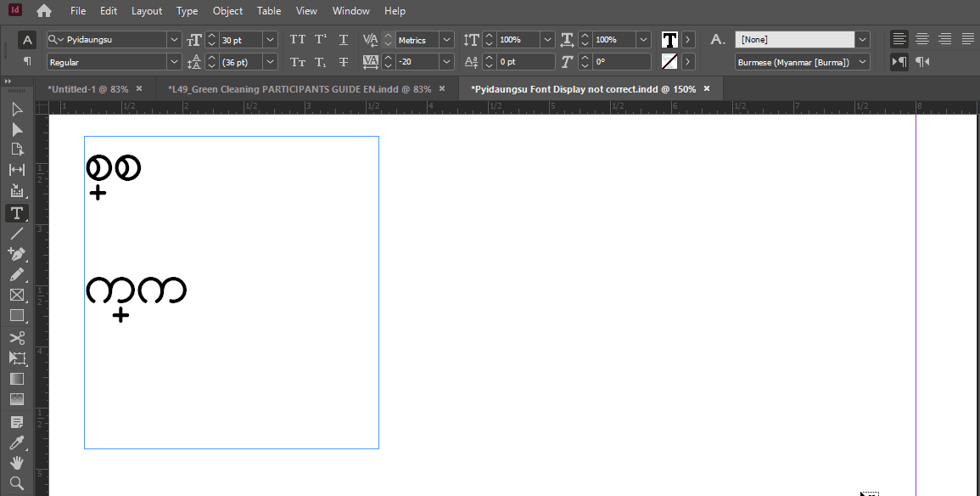Set left-to-right paragraph direction
980x496 pixels.
(899, 61)
